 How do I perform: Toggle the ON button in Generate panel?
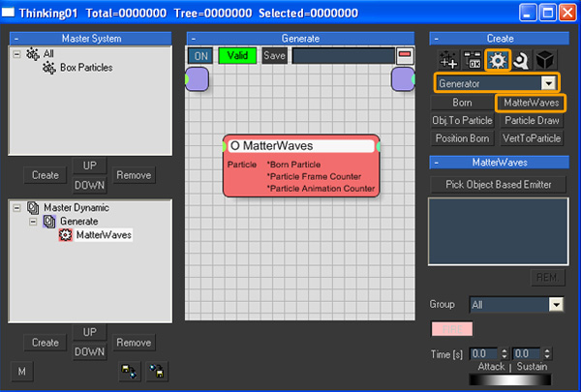(200, 56)
